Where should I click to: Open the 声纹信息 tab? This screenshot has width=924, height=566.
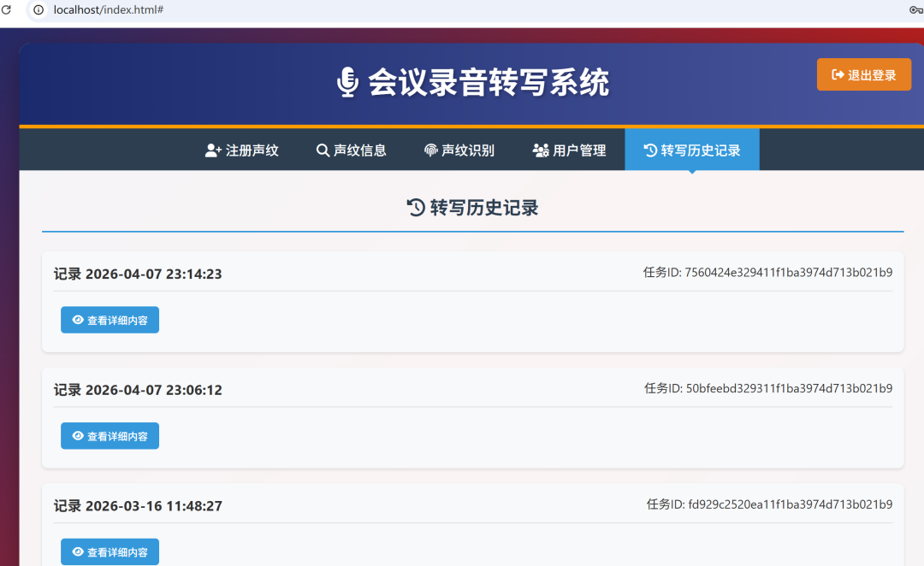352,150
